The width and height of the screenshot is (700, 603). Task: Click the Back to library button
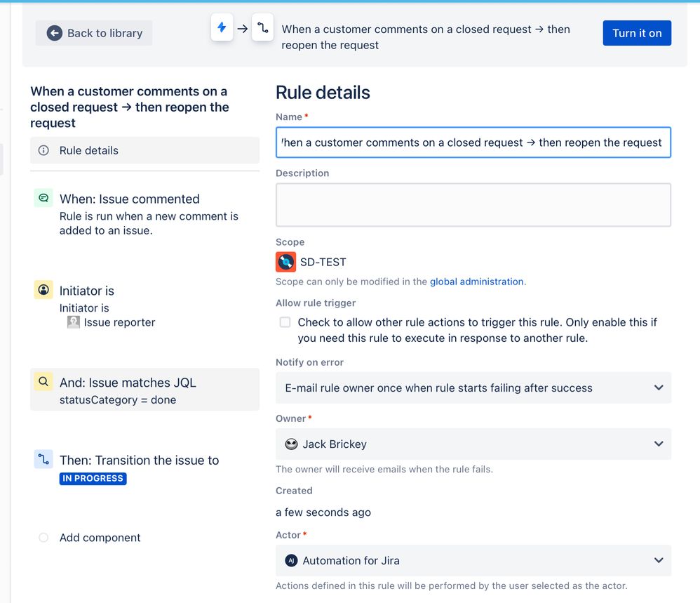(94, 33)
